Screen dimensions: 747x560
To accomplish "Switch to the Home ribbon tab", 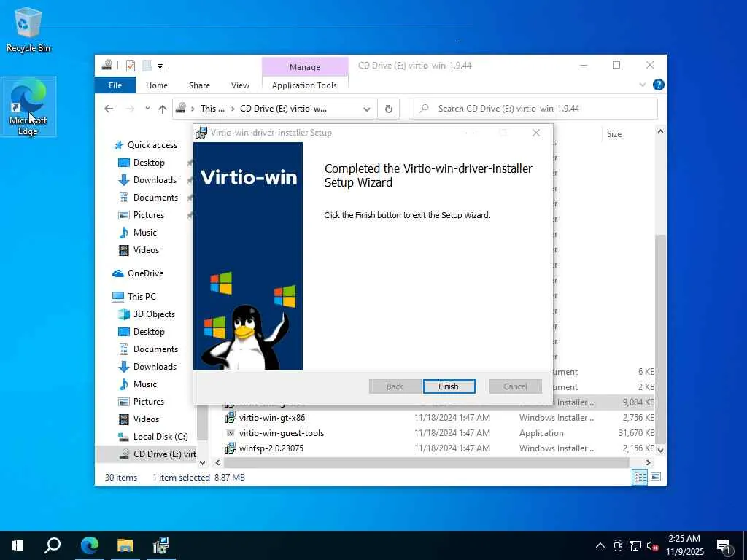I will 157,85.
